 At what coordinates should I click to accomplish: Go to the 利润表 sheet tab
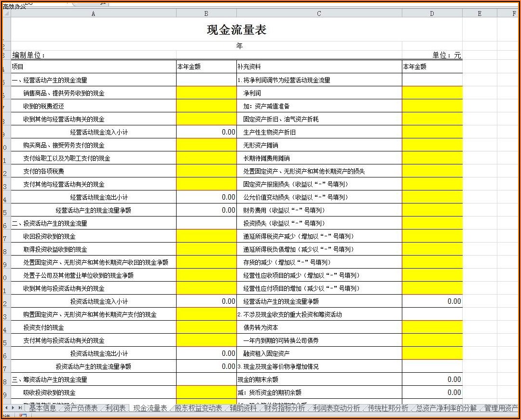coord(115,408)
